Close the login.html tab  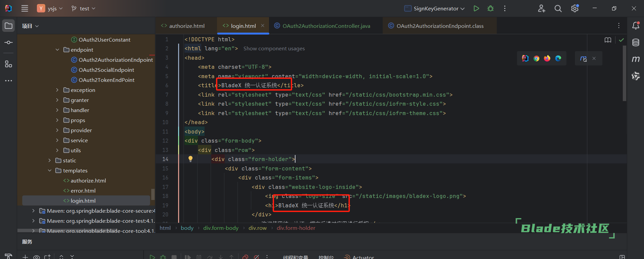coord(263,25)
